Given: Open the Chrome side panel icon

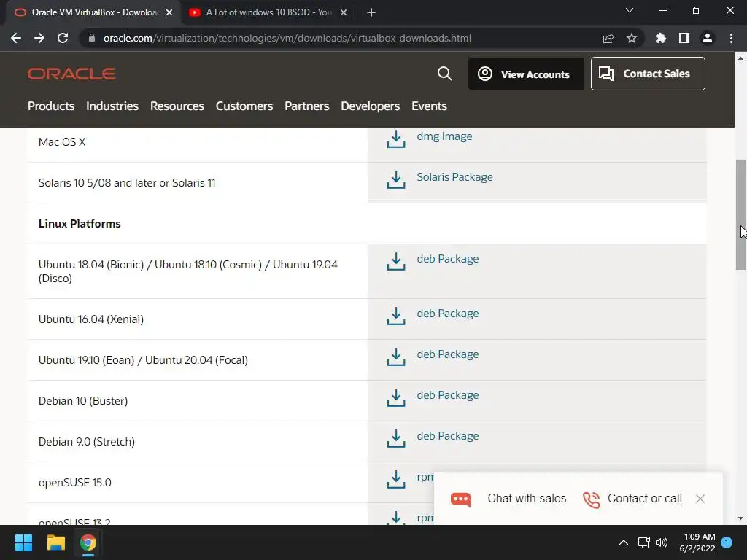Looking at the screenshot, I should [684, 38].
